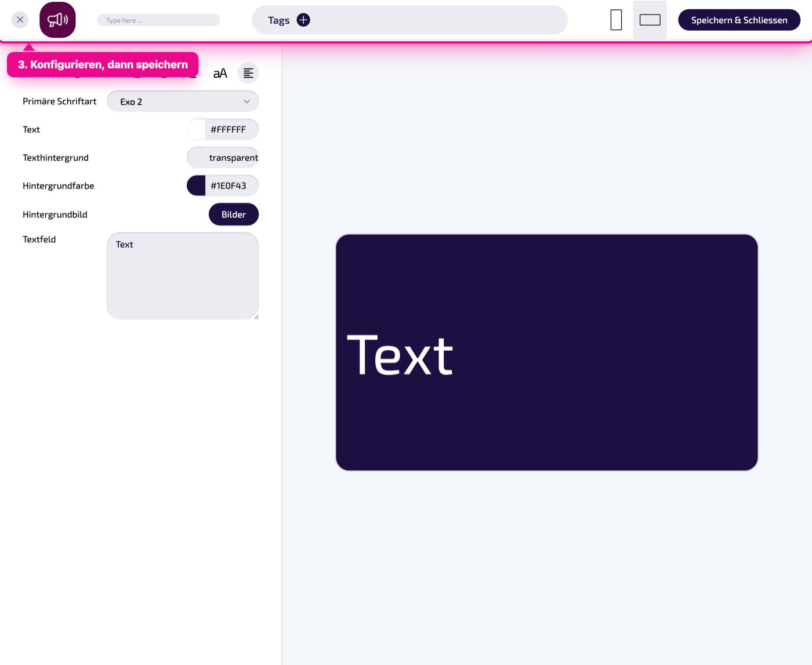Click the 'Type here ...' name field
The width and height of the screenshot is (812, 665).
click(158, 20)
